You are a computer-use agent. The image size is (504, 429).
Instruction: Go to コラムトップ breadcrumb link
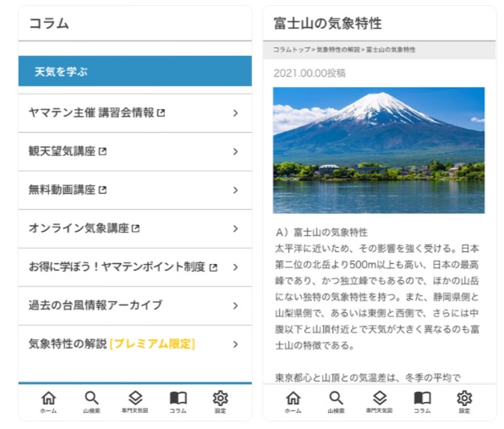(x=292, y=50)
